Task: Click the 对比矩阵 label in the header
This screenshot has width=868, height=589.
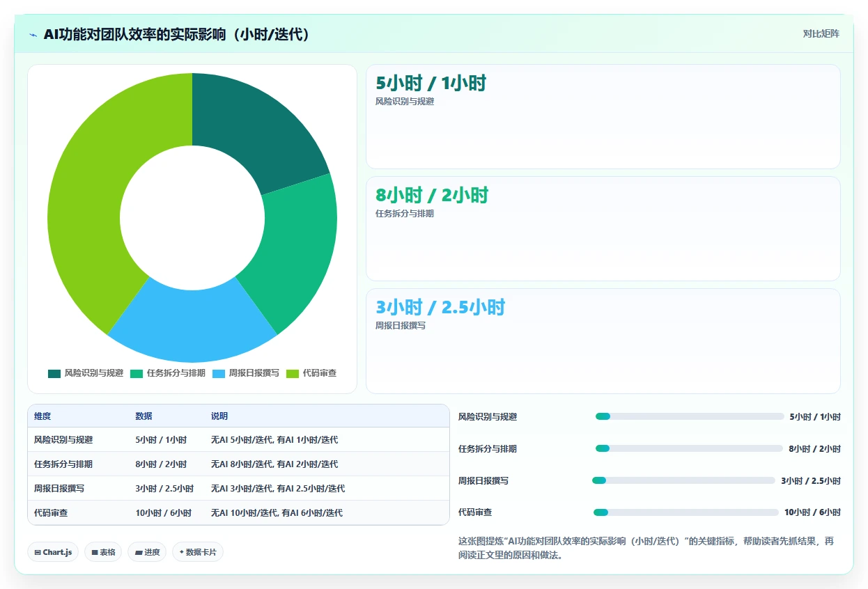Action: [821, 33]
